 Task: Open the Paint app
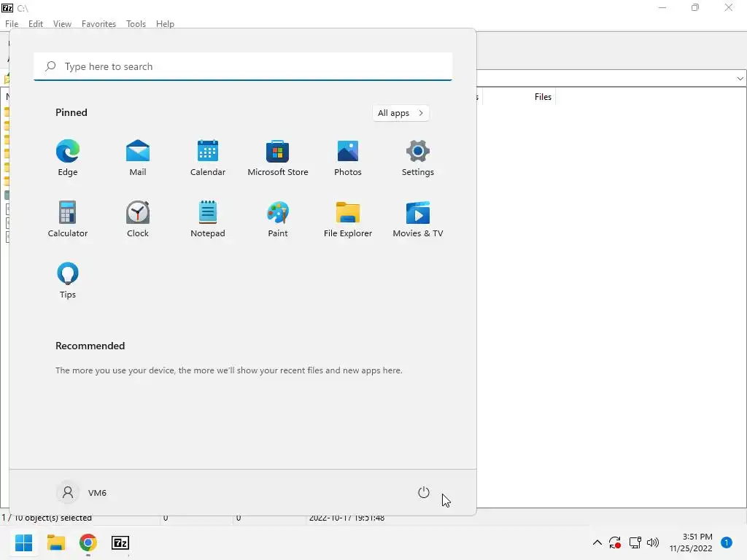278,219
